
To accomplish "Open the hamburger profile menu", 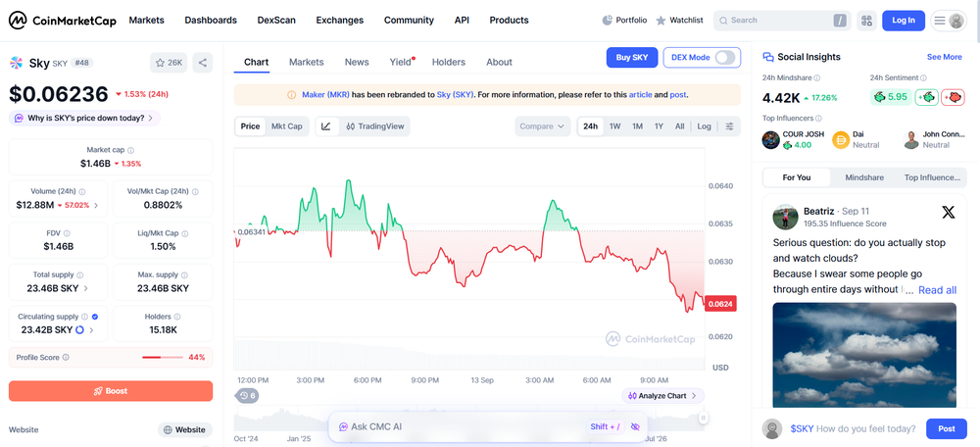I will [948, 21].
